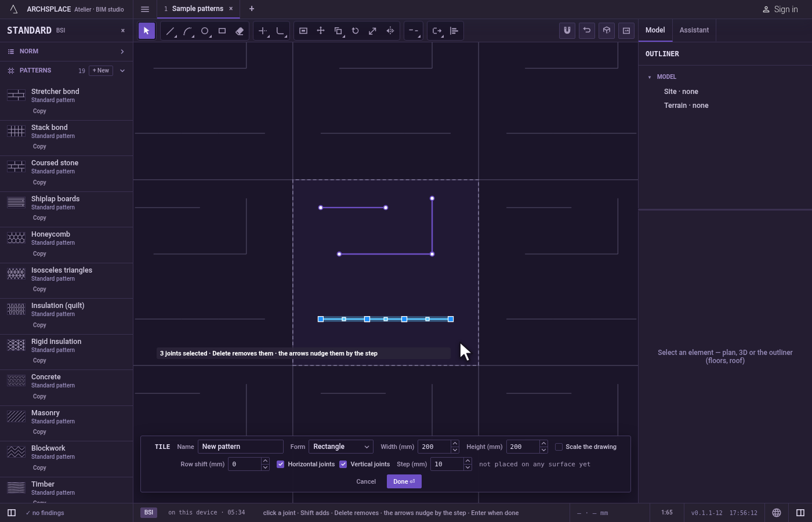Select the Model tab

tap(655, 30)
